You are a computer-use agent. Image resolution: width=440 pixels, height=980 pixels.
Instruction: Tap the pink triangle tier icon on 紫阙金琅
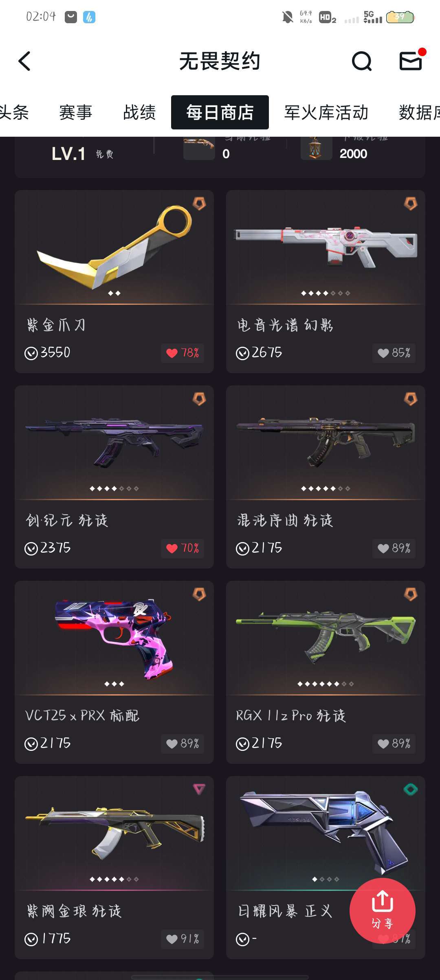click(x=199, y=789)
